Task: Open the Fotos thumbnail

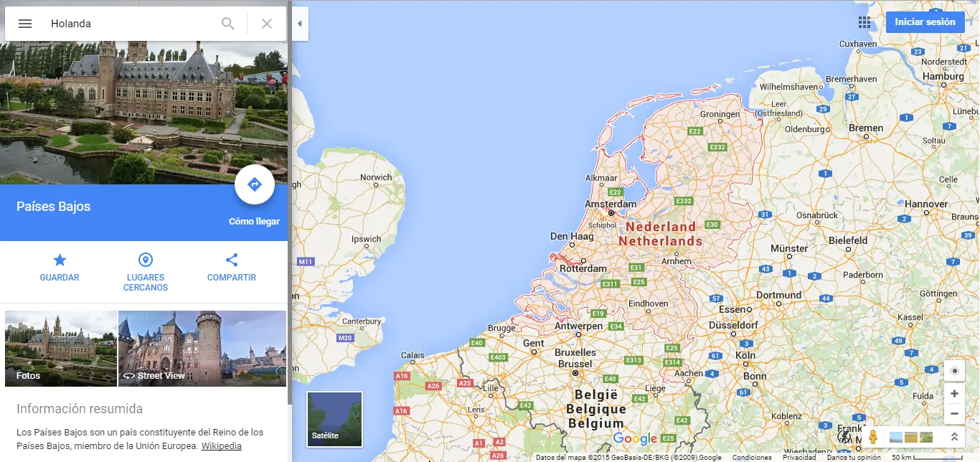Action: [61, 349]
